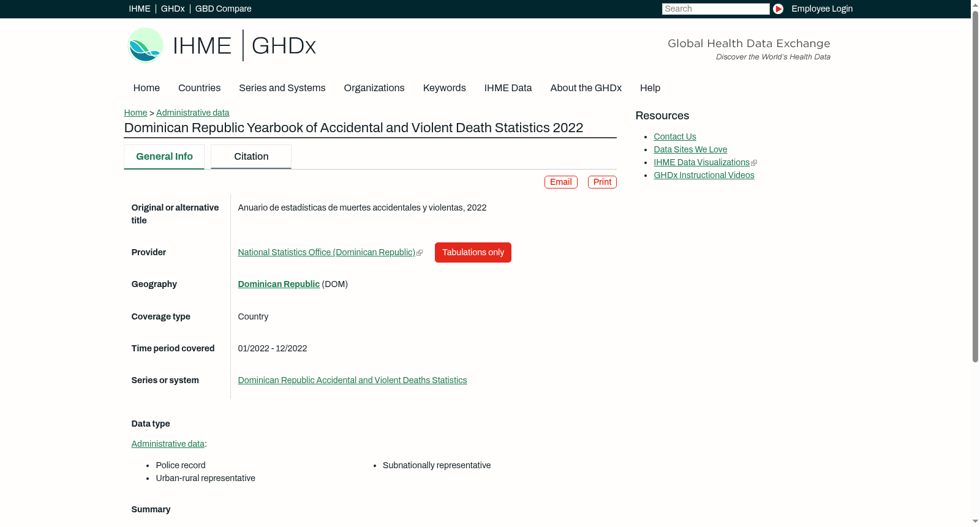Open Dominican Republic Accidental and Violent Deaths Statistics

coord(352,380)
